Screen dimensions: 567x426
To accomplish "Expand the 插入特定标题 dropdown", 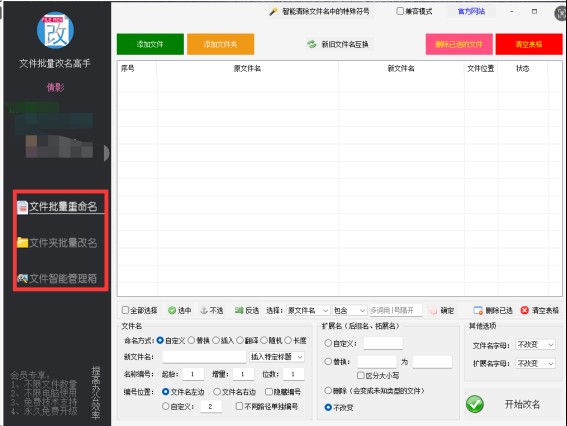I will (277, 357).
